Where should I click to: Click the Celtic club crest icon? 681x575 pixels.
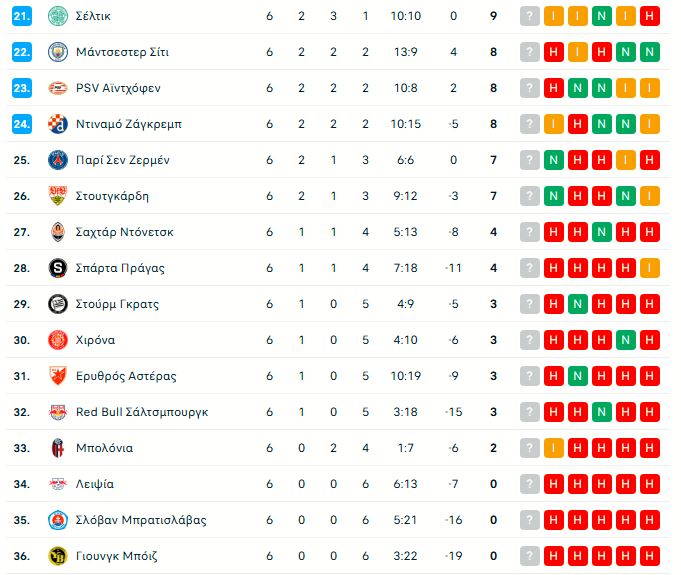pos(58,16)
